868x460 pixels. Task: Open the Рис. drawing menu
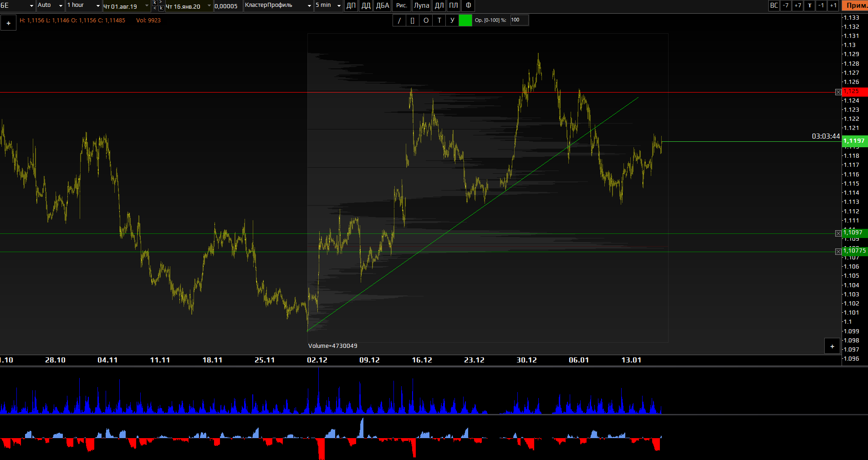(401, 6)
